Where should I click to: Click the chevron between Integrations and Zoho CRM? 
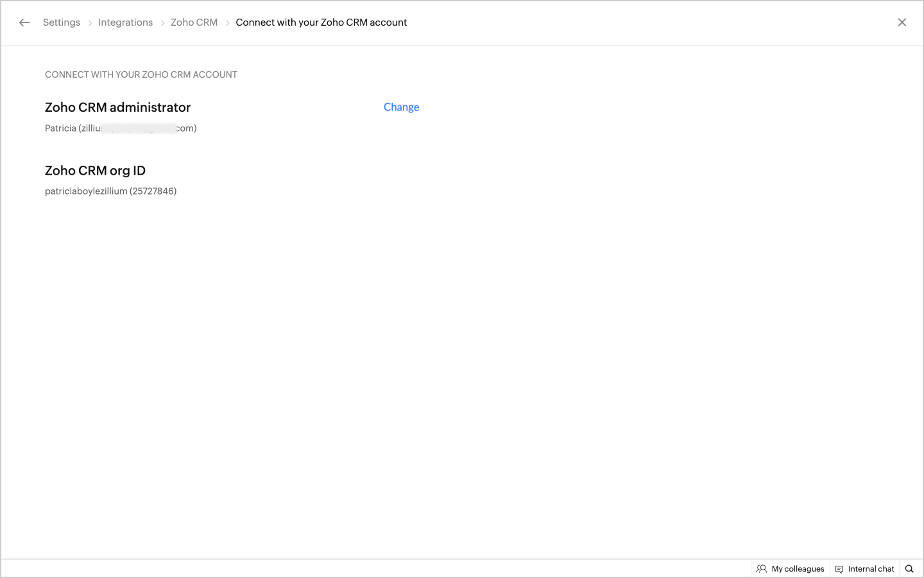pyautogui.click(x=162, y=23)
